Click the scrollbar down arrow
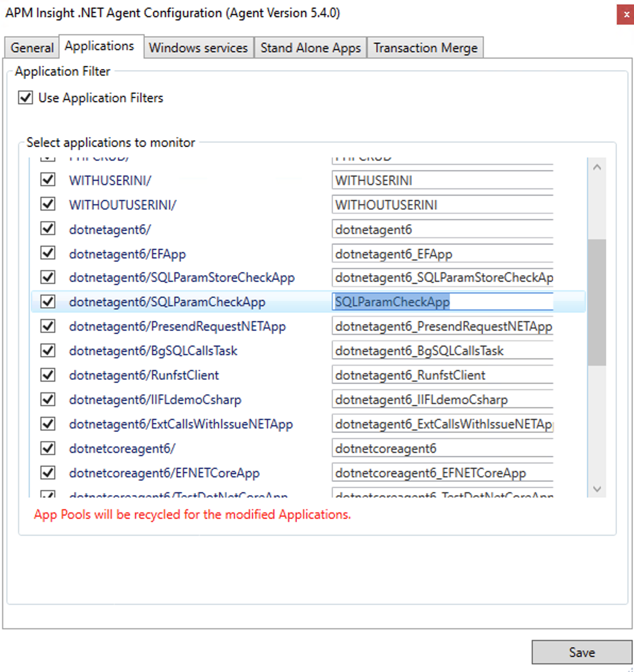Image resolution: width=634 pixels, height=672 pixels. point(597,489)
